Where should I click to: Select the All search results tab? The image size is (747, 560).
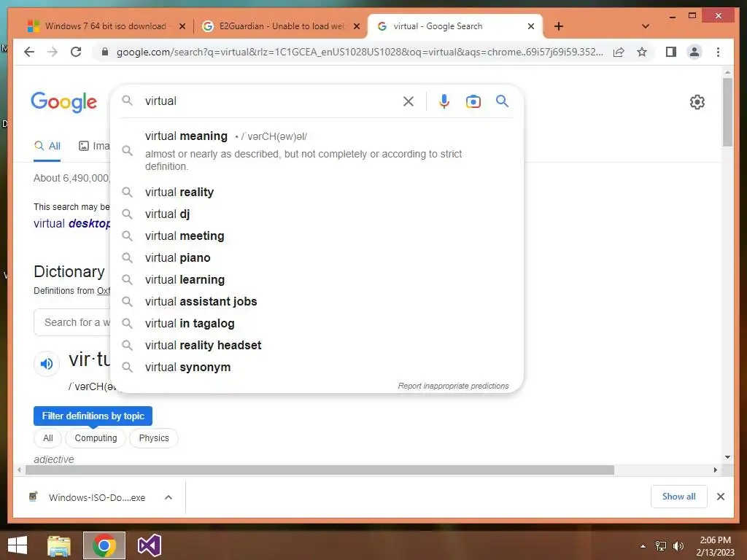point(47,146)
